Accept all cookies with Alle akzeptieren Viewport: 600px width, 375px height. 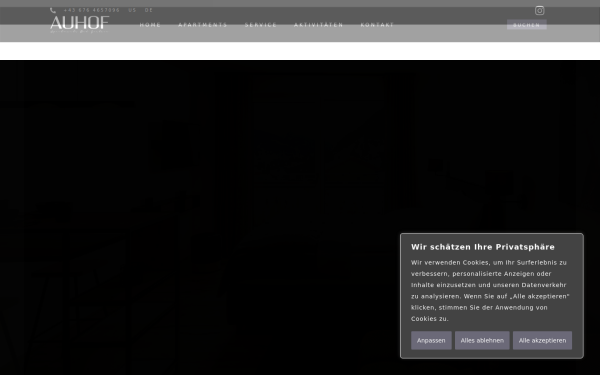pos(542,340)
